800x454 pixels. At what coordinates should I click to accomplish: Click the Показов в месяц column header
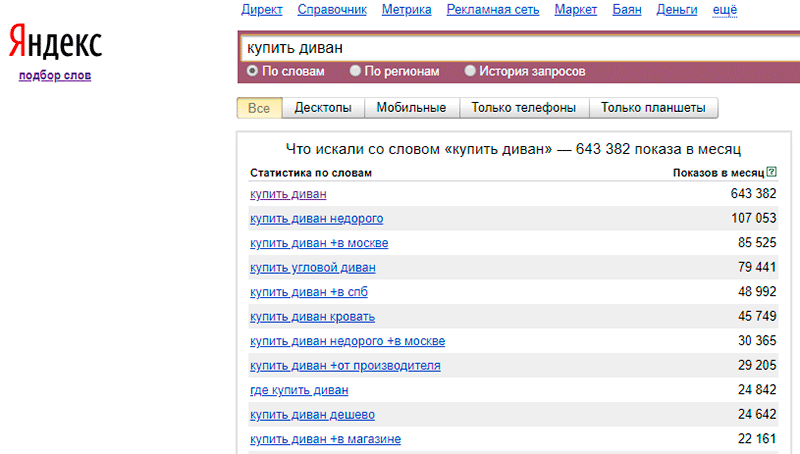(x=718, y=173)
